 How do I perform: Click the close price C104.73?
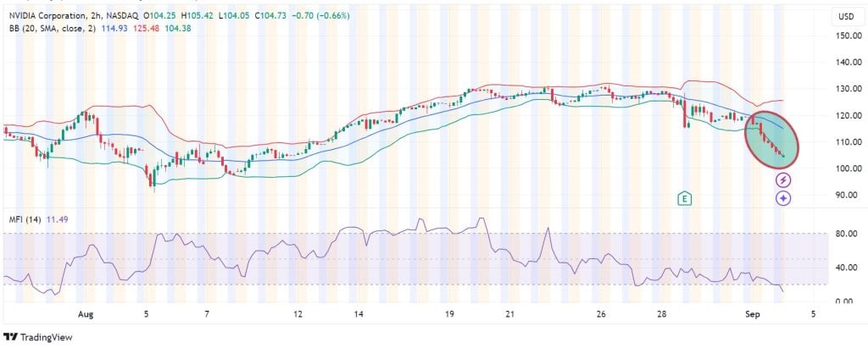[272, 16]
